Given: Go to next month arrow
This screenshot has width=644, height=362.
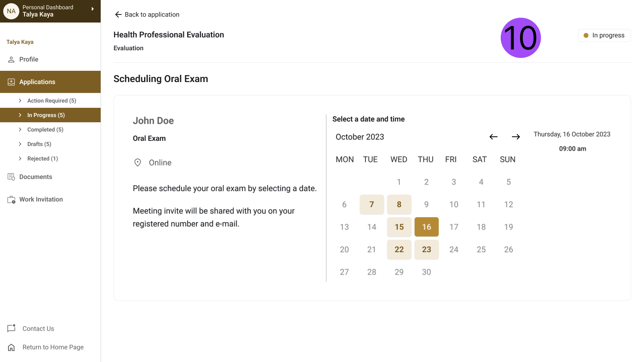Looking at the screenshot, I should (516, 137).
